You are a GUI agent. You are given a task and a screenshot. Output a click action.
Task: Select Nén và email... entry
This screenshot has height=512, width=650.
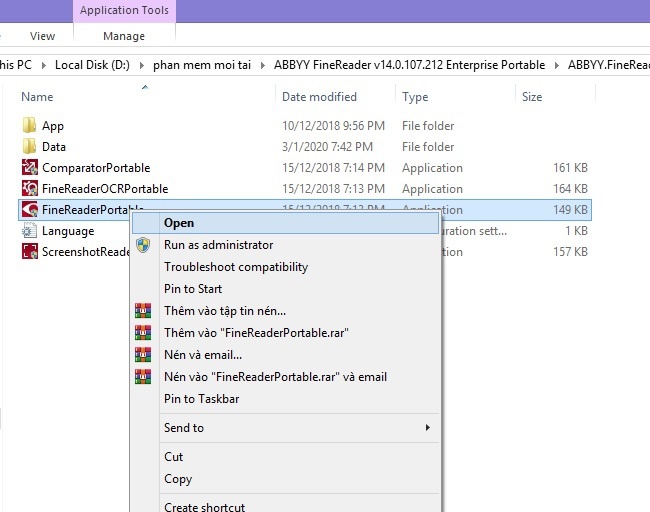(285, 355)
